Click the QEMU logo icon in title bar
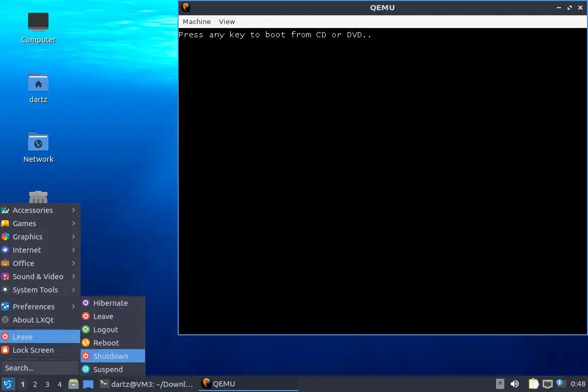This screenshot has width=588, height=392. click(186, 8)
